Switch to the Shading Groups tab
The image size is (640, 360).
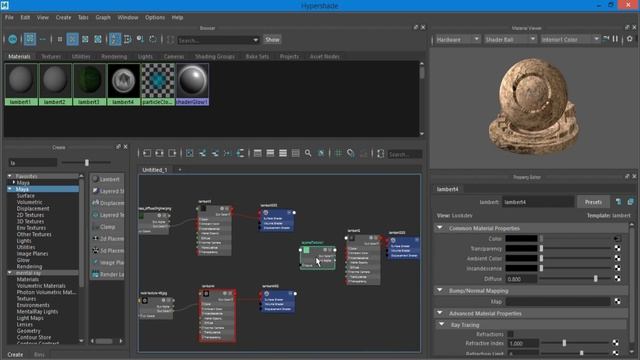pyautogui.click(x=215, y=56)
